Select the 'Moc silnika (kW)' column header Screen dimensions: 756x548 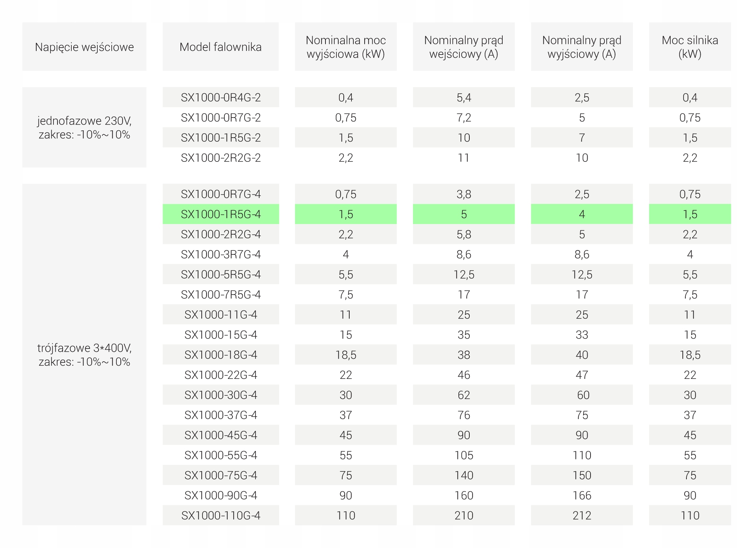pyautogui.click(x=690, y=47)
